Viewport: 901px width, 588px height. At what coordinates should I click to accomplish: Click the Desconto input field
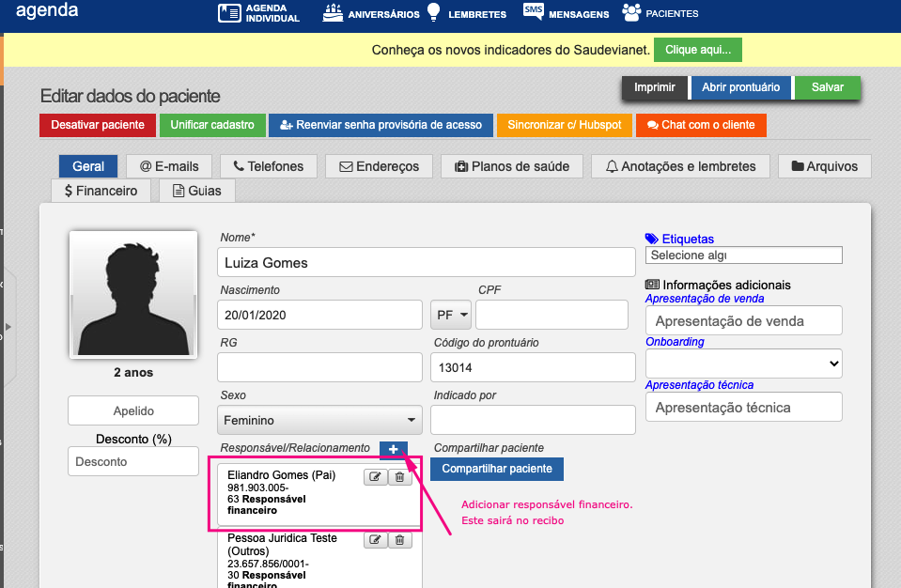coord(133,462)
